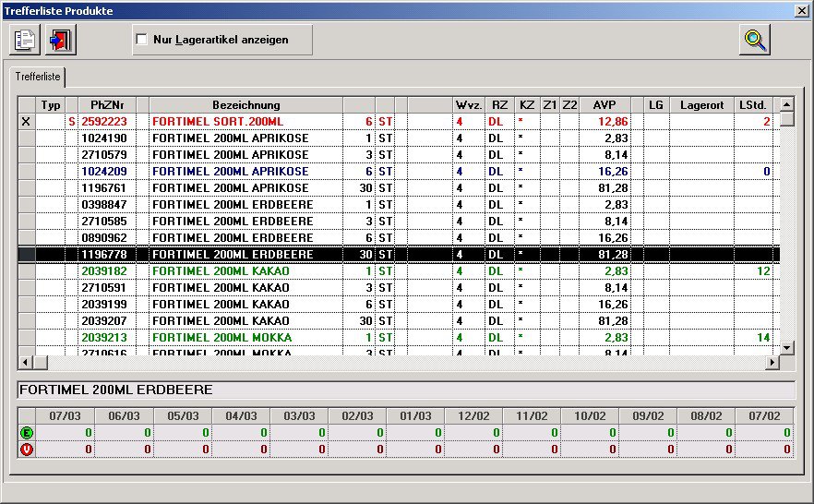This screenshot has width=814, height=504.
Task: Click the document list icon in toolbar
Action: [25, 41]
